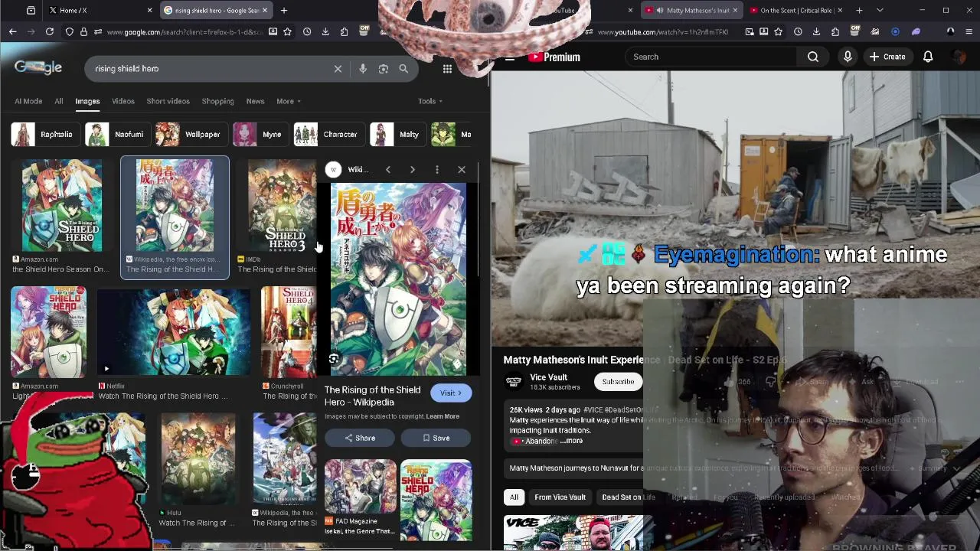Open a new tab in the Google browser window
980x551 pixels.
click(284, 10)
